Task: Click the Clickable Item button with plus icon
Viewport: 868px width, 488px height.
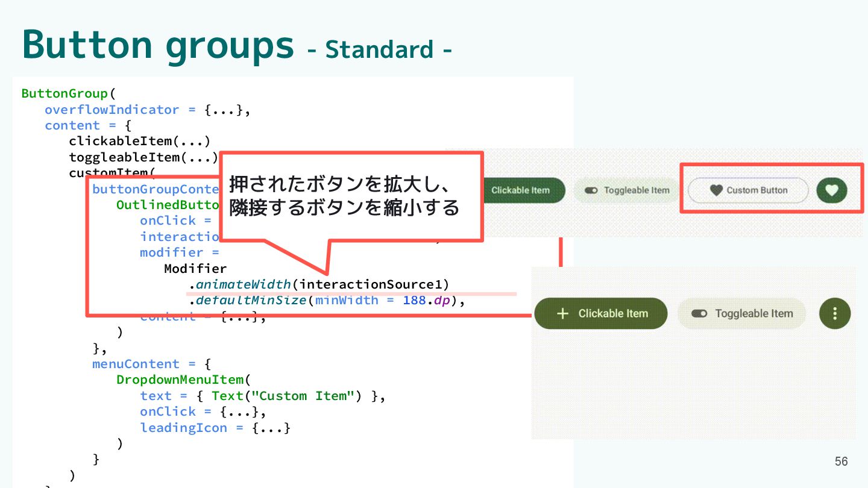Action: click(x=601, y=313)
